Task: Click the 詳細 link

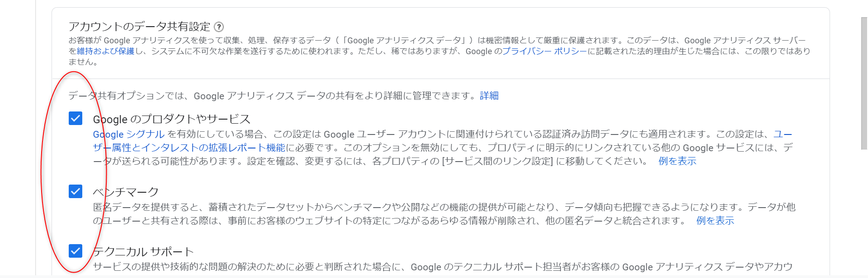Action: tap(489, 96)
